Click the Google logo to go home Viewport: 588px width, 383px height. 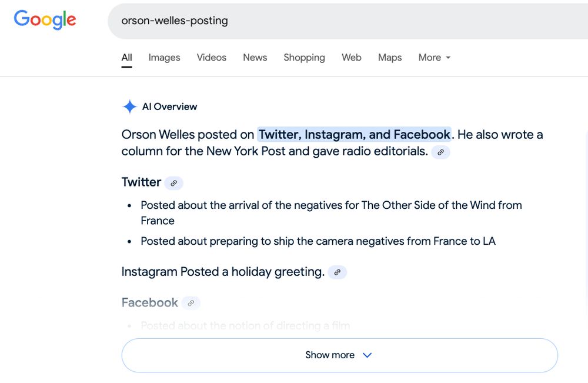point(45,19)
